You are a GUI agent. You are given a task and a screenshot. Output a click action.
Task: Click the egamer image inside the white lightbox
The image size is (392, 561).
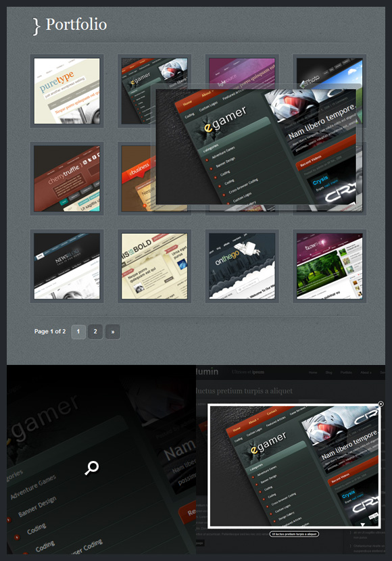coord(294,466)
